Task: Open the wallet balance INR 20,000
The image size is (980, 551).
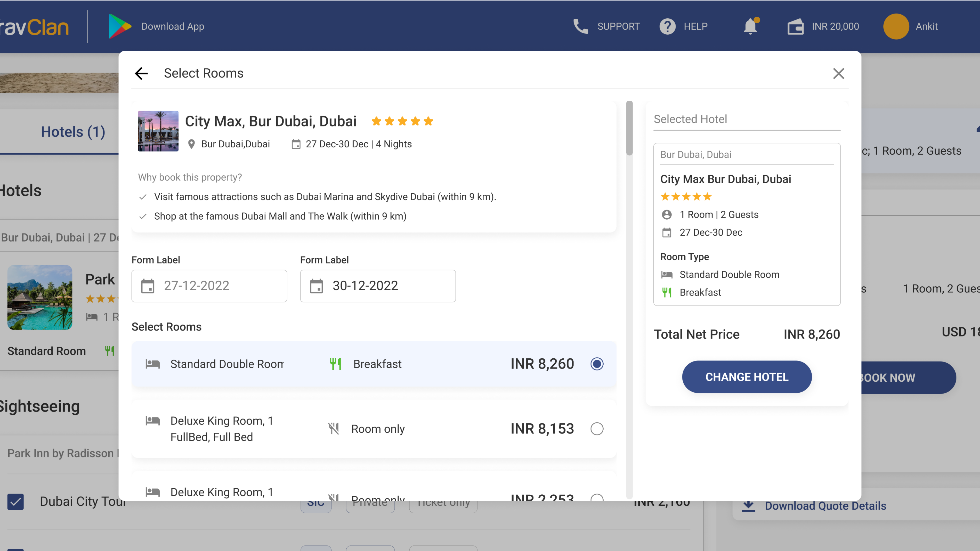Action: [x=823, y=26]
